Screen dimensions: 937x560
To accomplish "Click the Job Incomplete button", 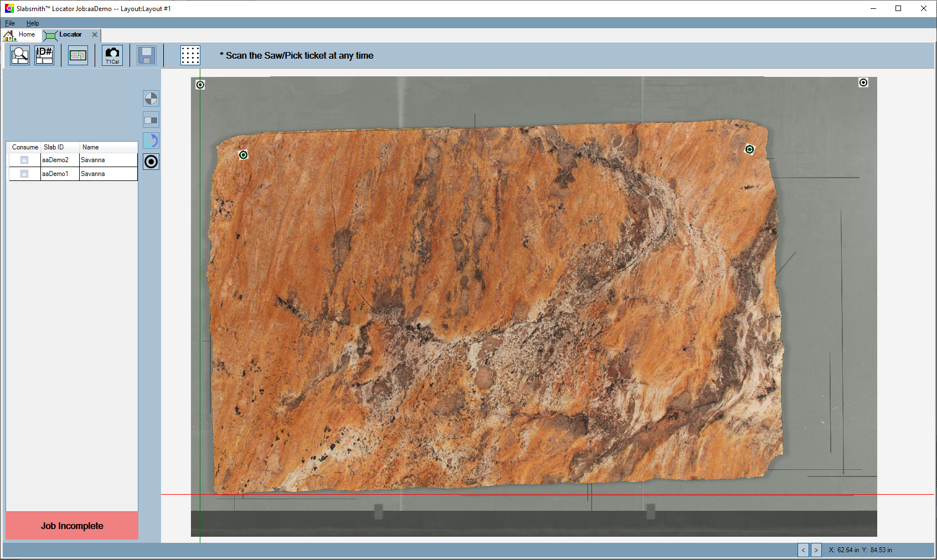I will pyautogui.click(x=72, y=526).
